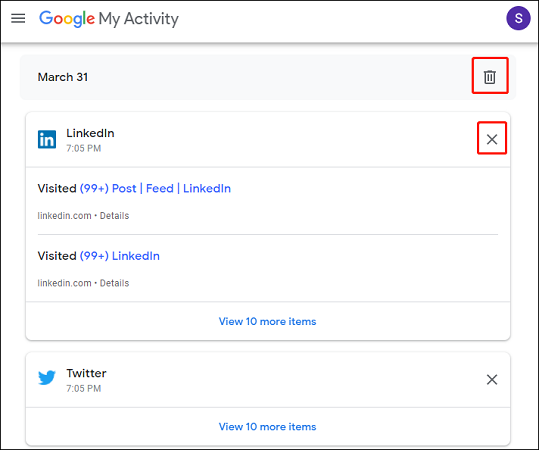
Task: Expand LinkedIn's View 10 more items
Action: tap(267, 321)
